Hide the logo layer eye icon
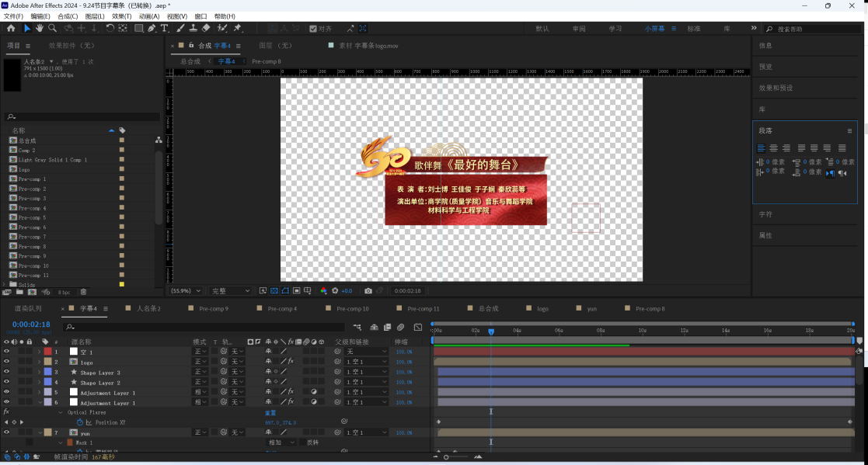Screen dimensions: 868x465 tap(7, 362)
